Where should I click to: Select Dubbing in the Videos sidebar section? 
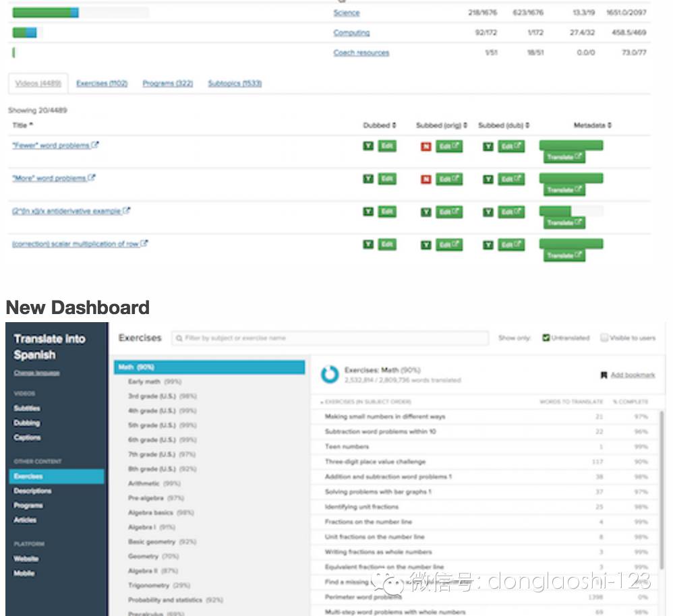point(27,423)
